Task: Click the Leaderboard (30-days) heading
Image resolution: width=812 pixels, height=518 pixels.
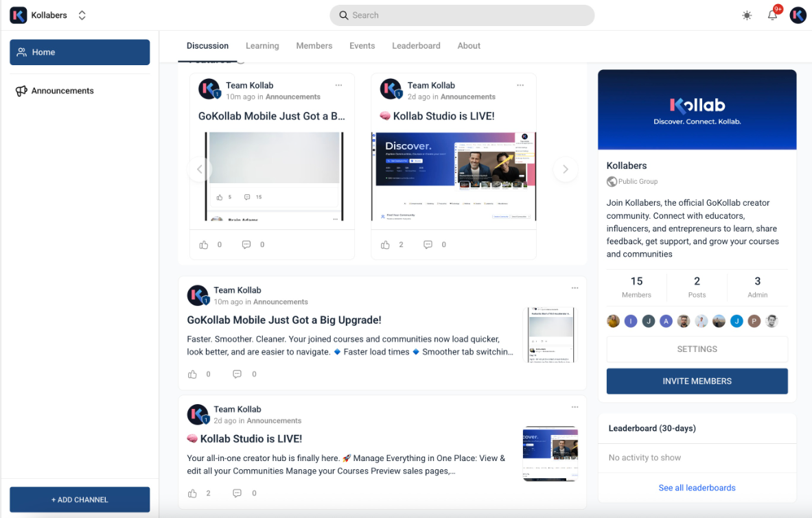Action: (x=652, y=429)
